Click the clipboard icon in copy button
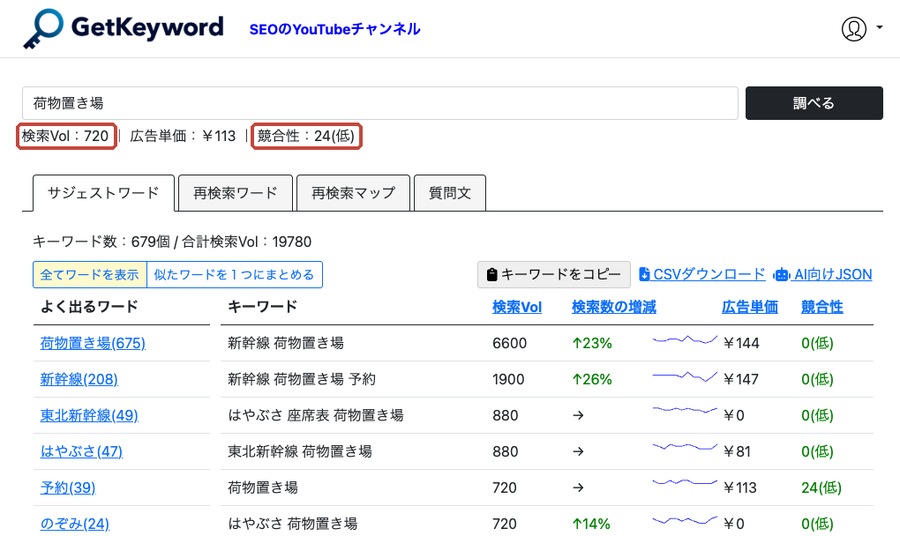Screen dimensions: 900x536 (x=491, y=275)
